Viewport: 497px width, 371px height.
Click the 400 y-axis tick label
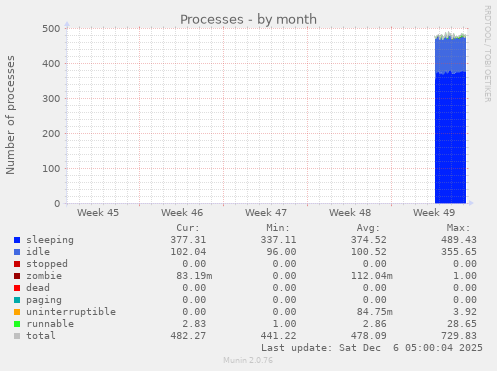[51, 64]
